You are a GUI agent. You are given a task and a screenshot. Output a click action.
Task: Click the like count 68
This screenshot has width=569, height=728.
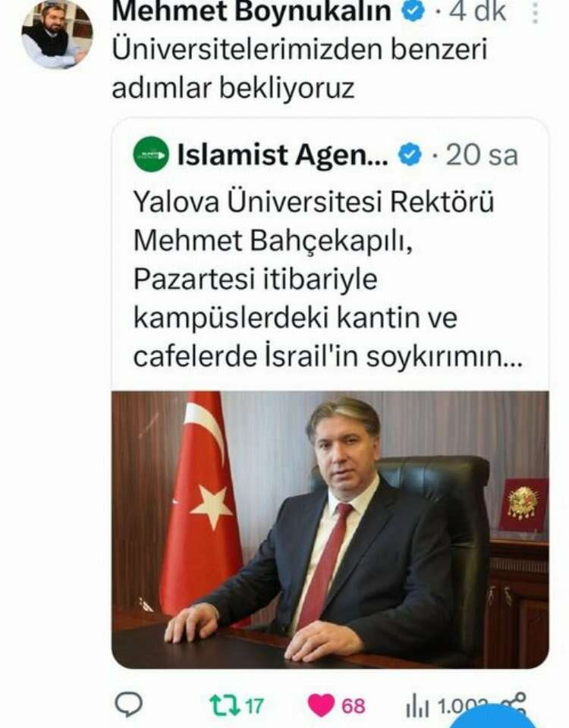(x=353, y=706)
